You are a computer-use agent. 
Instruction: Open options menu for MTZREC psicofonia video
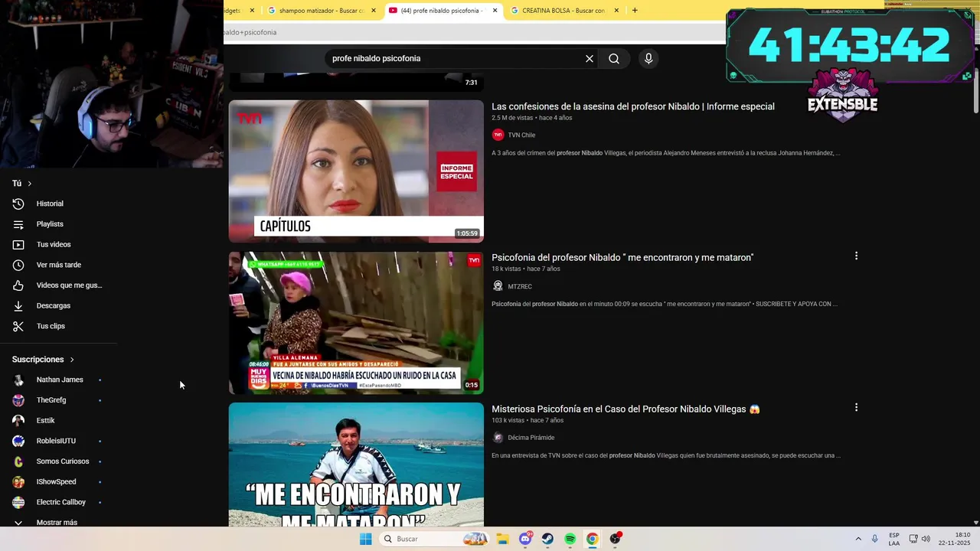click(856, 256)
